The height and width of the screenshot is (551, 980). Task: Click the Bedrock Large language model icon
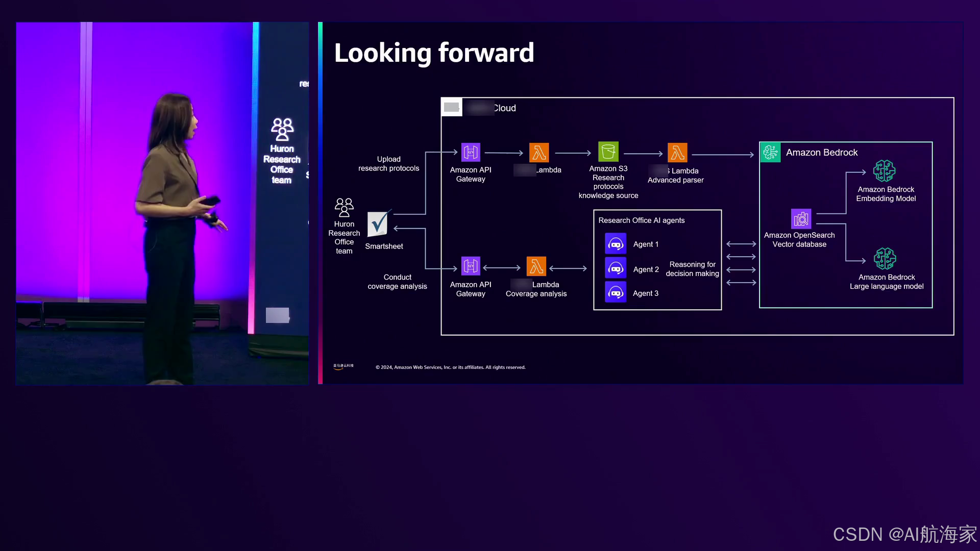pyautogui.click(x=885, y=259)
